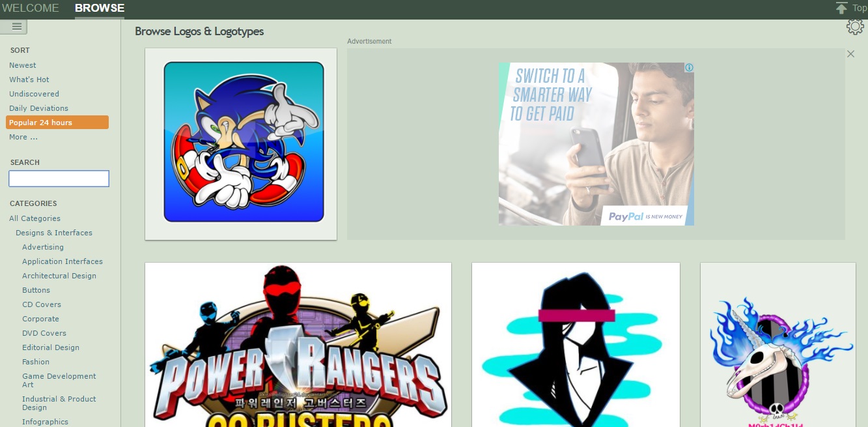Select Popular 24 hours sort option
868x427 pixels.
click(57, 123)
